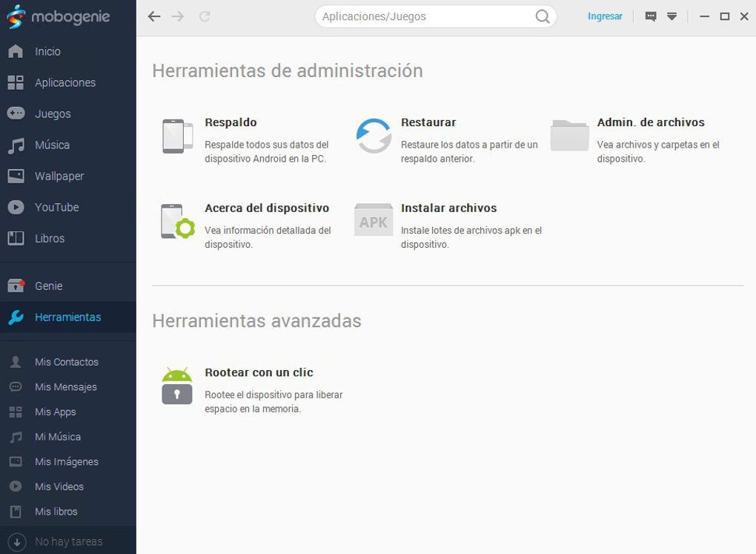The image size is (756, 554).
Task: Select the Libros book icon
Action: [16, 238]
